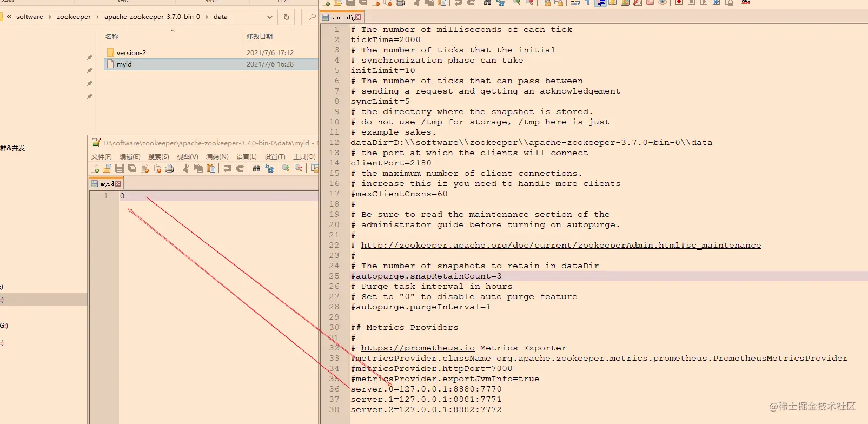The image size is (868, 424).
Task: Click the Paste icon in myid toolbar
Action: (211, 169)
